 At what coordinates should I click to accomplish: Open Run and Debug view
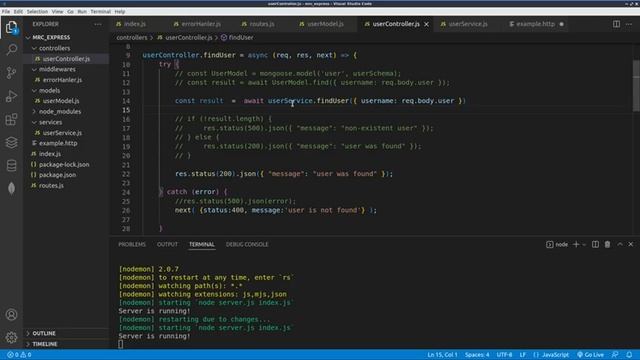(x=11, y=96)
